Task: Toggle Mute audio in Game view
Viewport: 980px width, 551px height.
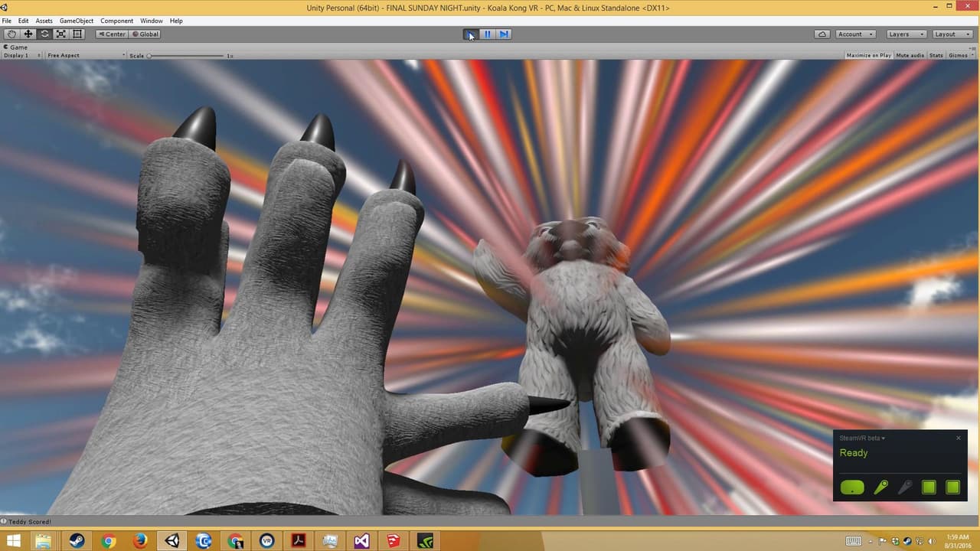Action: [910, 56]
